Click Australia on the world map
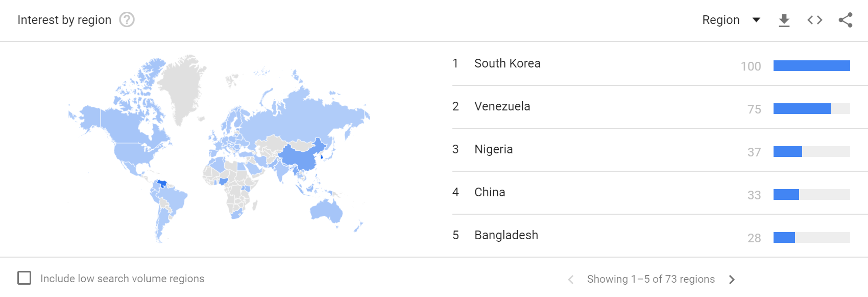 pos(326,210)
